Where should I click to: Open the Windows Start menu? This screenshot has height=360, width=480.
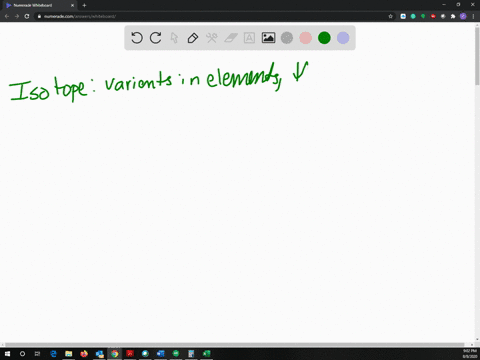click(7, 354)
